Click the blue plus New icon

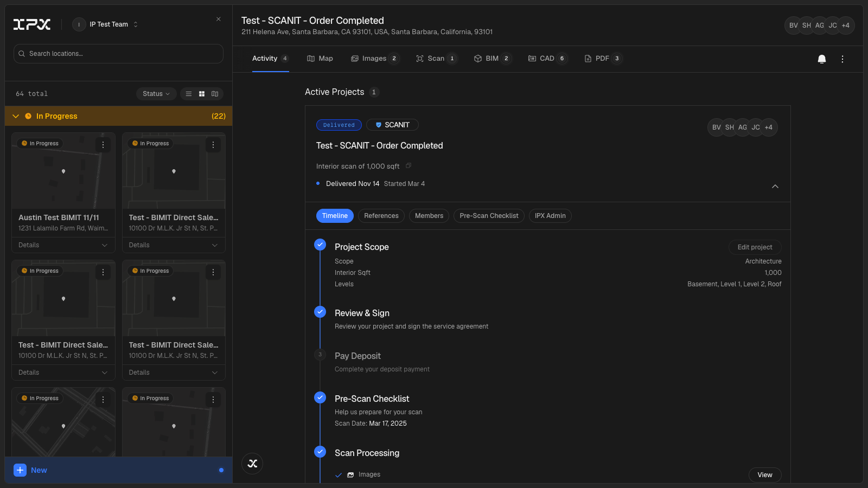[20, 470]
